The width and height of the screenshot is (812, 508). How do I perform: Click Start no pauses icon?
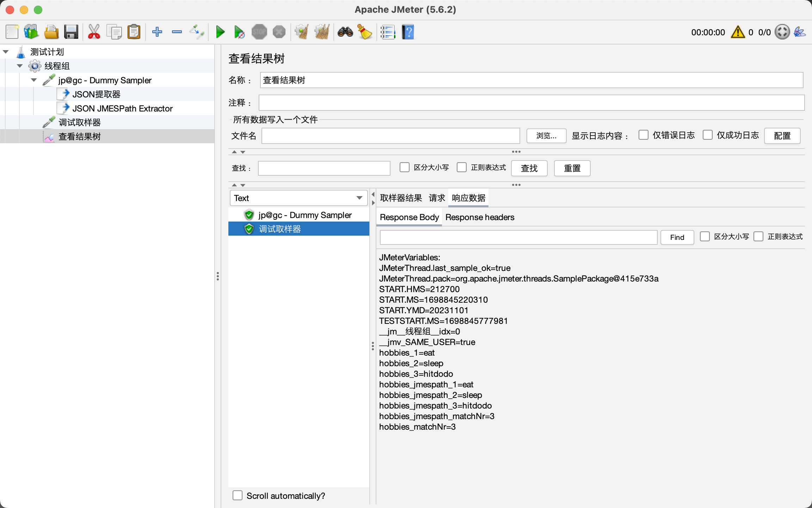239,32
